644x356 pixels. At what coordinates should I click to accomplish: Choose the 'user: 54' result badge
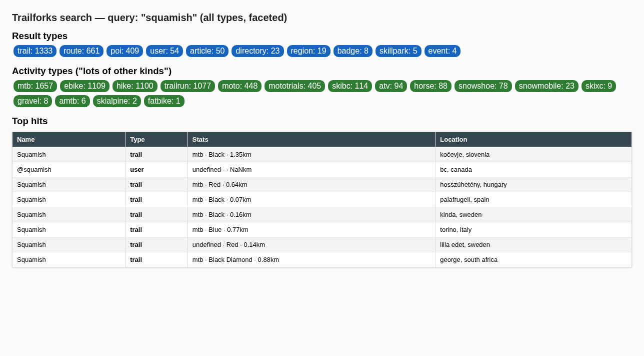(164, 51)
